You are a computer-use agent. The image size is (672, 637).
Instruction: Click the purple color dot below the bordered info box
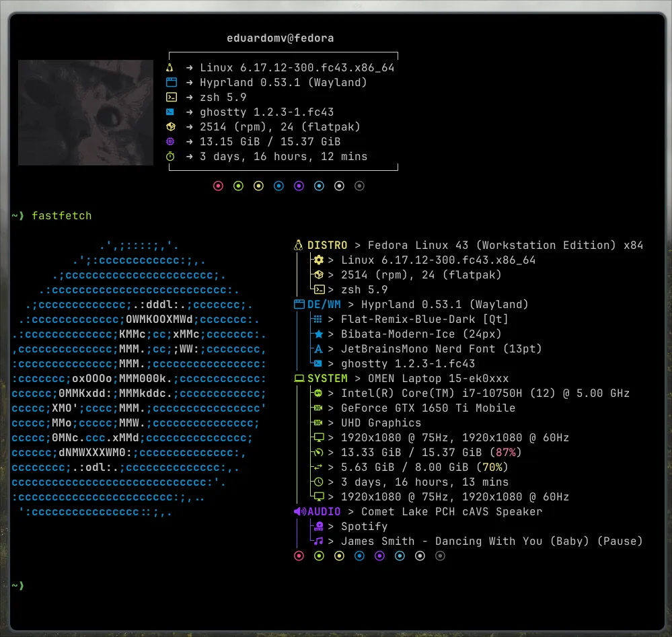point(299,186)
